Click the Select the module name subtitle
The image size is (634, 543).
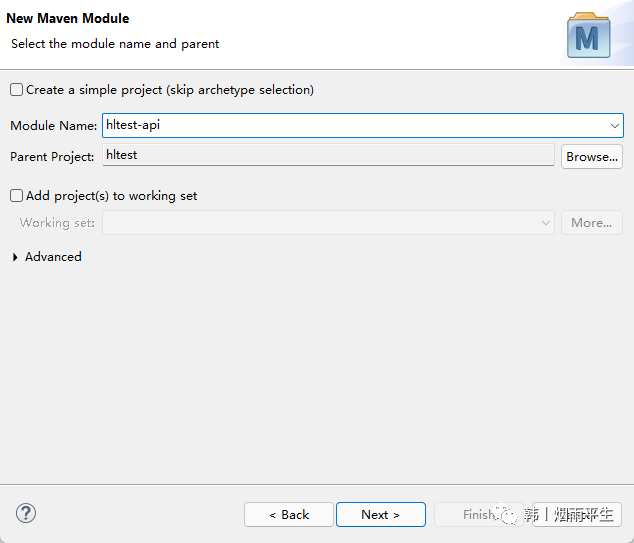pos(115,44)
